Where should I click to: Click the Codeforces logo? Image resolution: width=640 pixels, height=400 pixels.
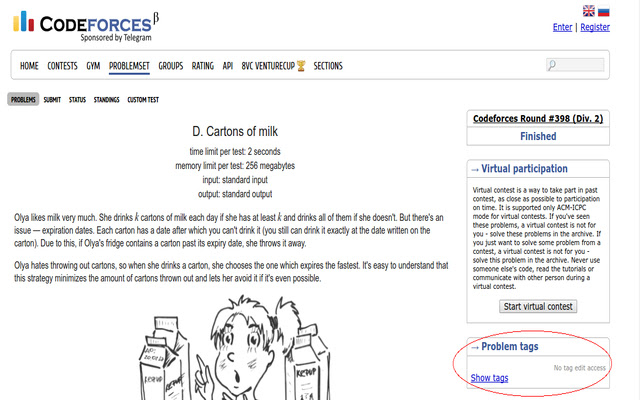(x=86, y=27)
